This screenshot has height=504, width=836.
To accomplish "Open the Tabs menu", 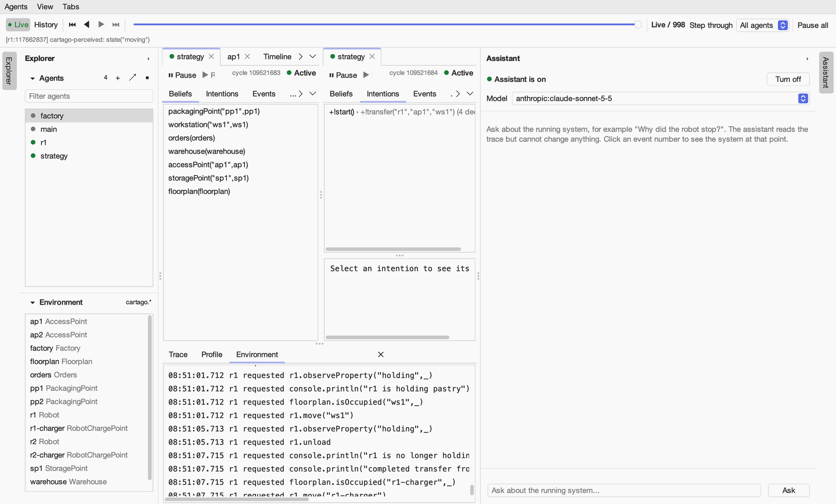I will [x=71, y=7].
